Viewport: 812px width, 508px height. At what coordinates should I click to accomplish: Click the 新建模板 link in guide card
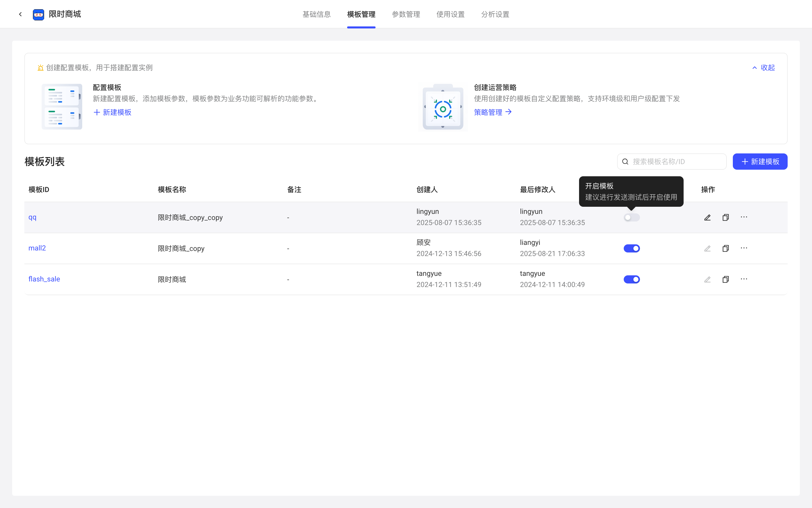tap(112, 112)
